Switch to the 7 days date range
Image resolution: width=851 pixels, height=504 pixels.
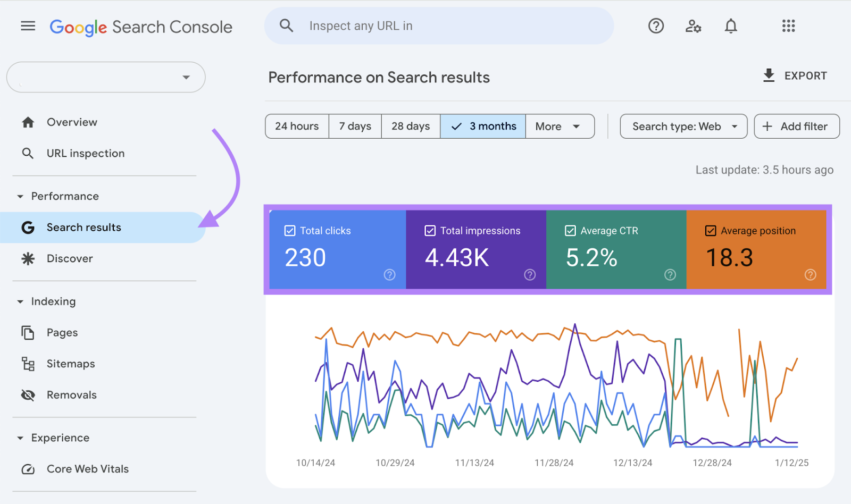[355, 126]
